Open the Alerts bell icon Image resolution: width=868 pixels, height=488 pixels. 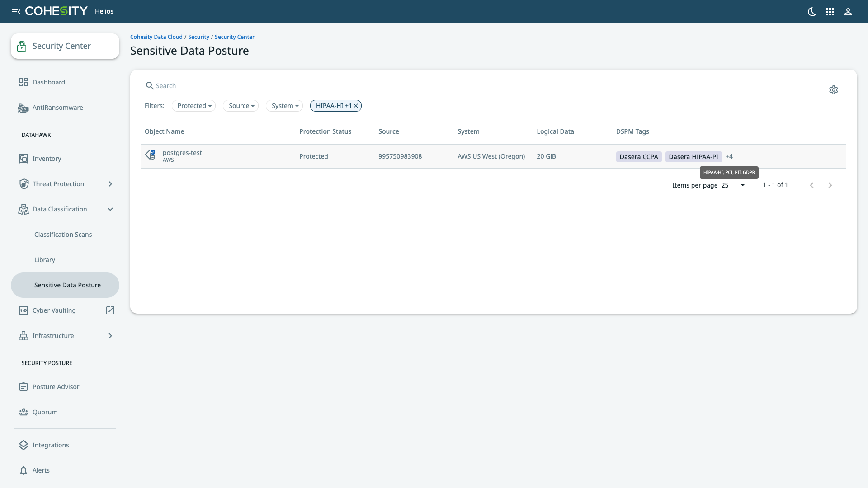pyautogui.click(x=24, y=470)
